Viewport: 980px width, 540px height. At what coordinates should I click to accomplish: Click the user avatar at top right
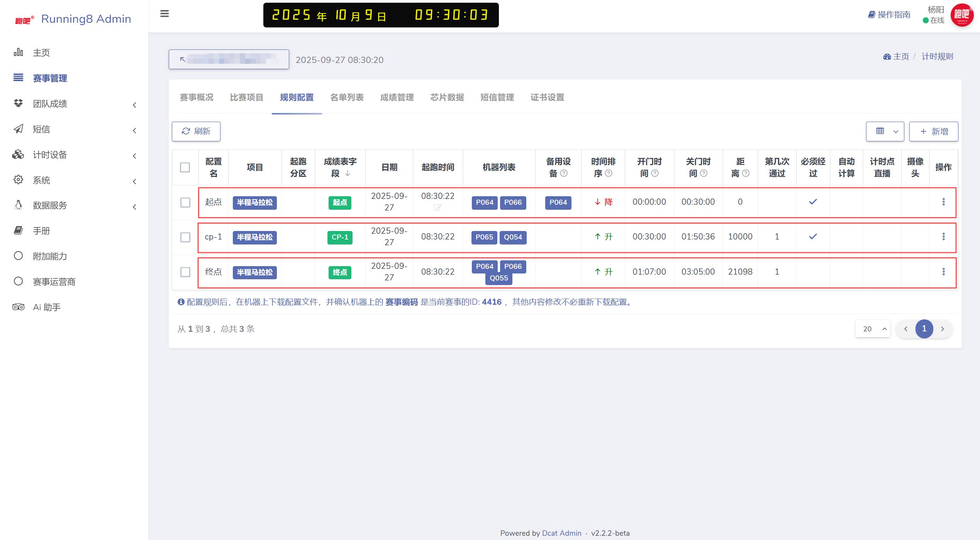pyautogui.click(x=962, y=15)
